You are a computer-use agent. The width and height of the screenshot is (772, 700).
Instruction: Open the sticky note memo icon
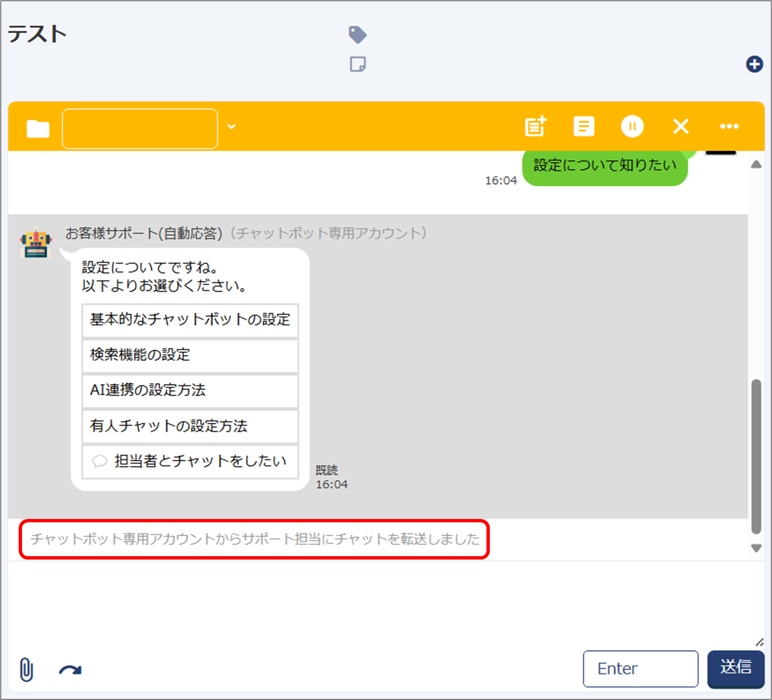pyautogui.click(x=358, y=64)
